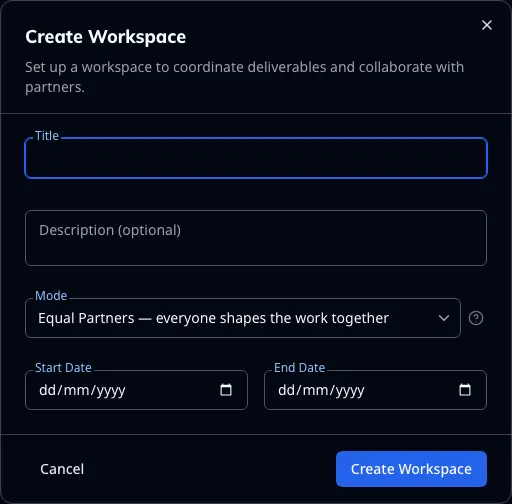Submit with the blue Create Workspace button
Image resolution: width=512 pixels, height=504 pixels.
point(411,469)
